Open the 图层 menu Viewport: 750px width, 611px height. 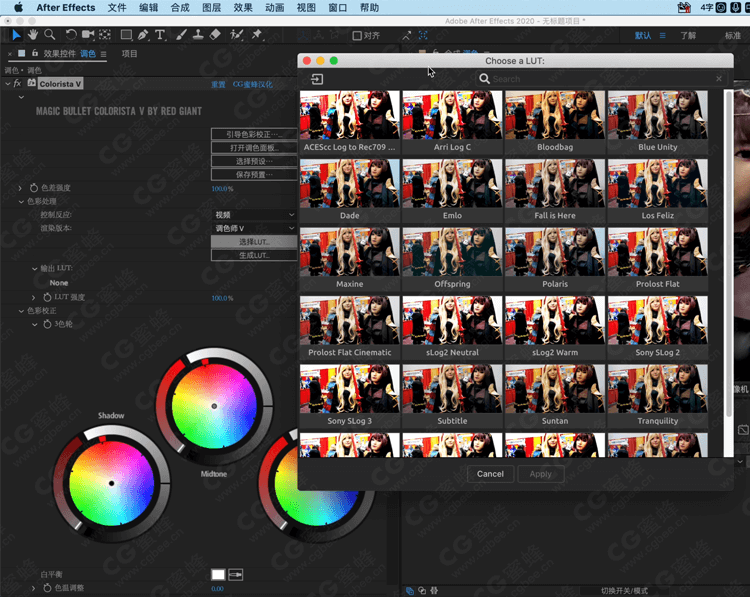tap(211, 8)
